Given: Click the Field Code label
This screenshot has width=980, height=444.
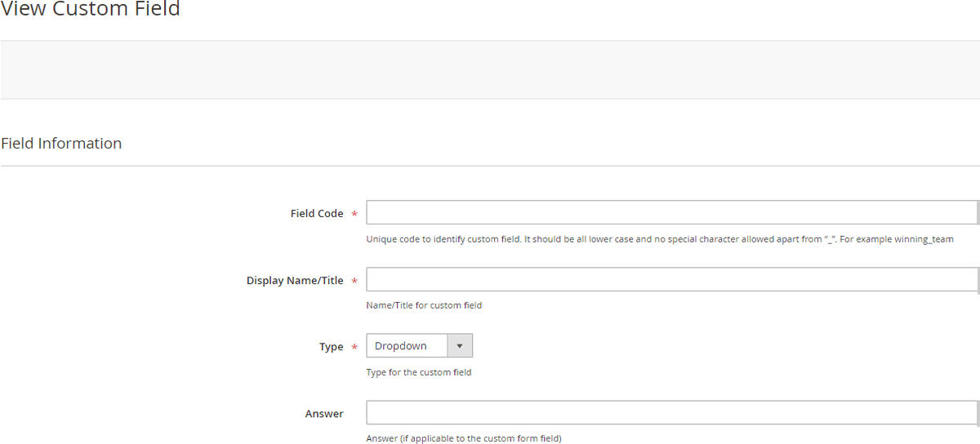Looking at the screenshot, I should point(317,214).
